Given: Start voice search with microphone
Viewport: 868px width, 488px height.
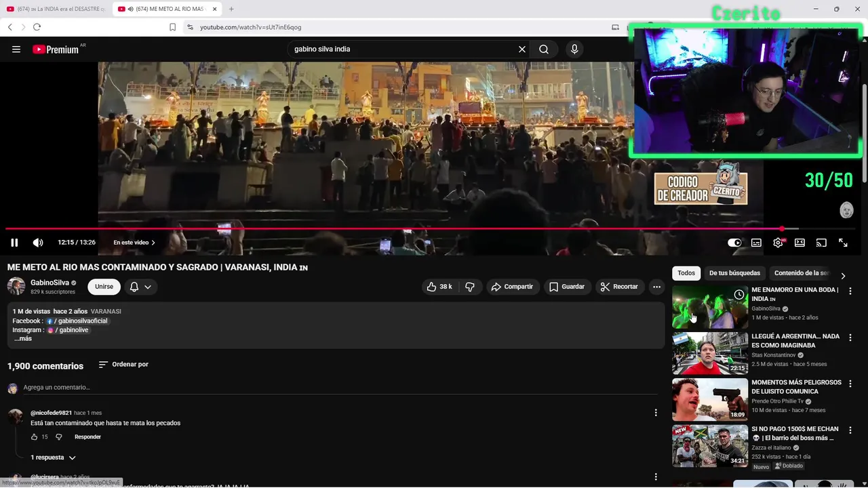Looking at the screenshot, I should 574,49.
